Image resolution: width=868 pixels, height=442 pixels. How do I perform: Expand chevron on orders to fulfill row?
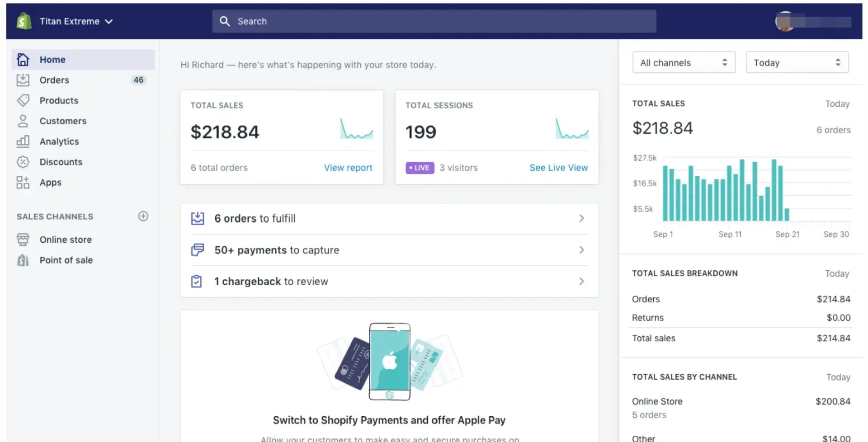tap(581, 218)
